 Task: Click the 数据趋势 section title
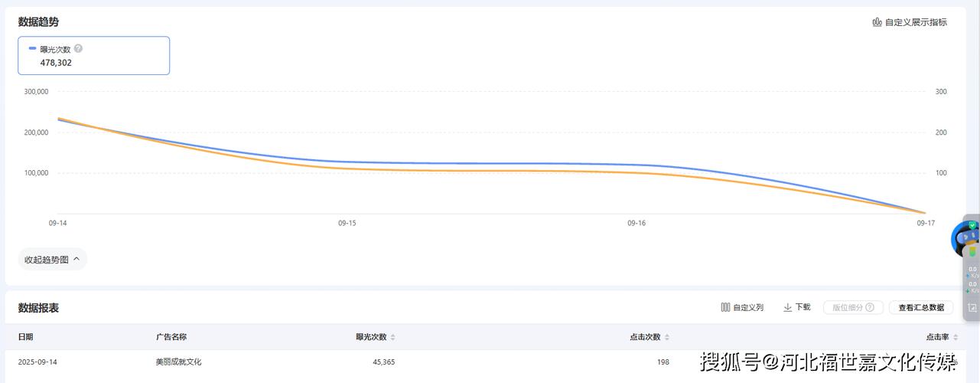pyautogui.click(x=39, y=22)
